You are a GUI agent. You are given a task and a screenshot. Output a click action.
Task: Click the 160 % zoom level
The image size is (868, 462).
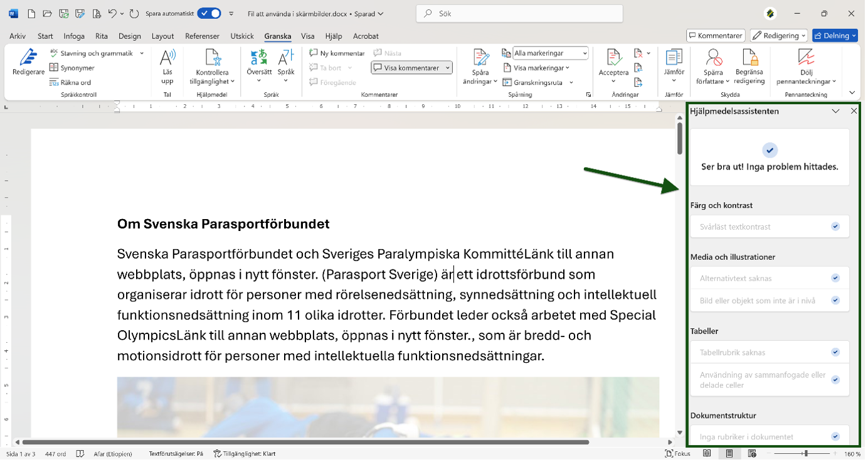[852, 453]
